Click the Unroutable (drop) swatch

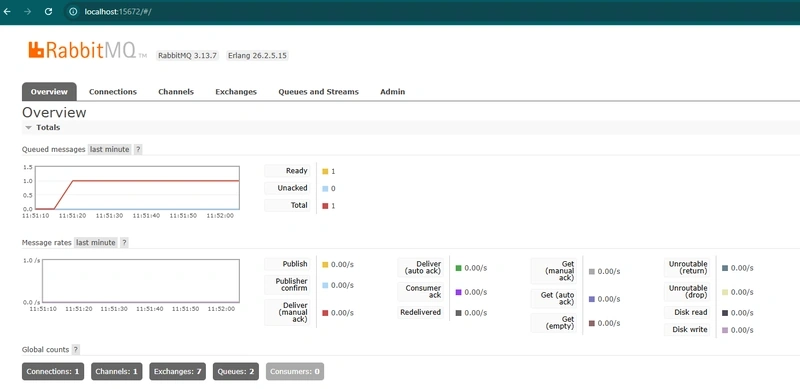click(x=724, y=293)
